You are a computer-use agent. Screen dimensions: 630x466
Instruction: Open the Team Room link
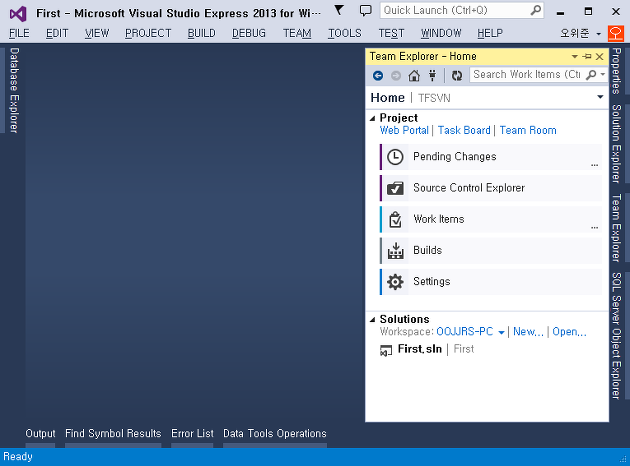pos(528,131)
